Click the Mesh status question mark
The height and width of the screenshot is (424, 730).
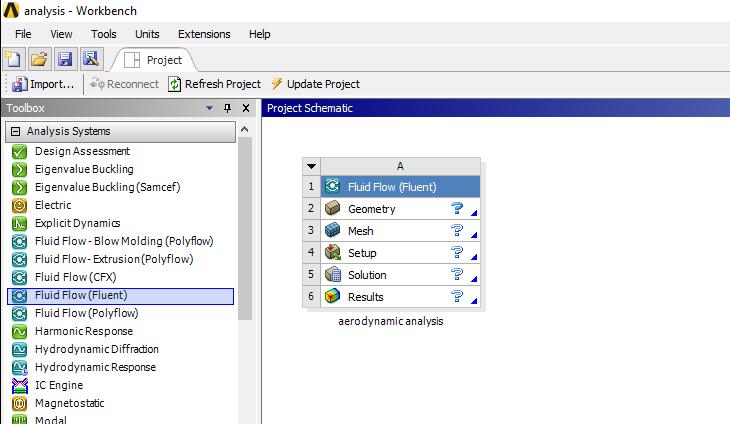coord(457,230)
